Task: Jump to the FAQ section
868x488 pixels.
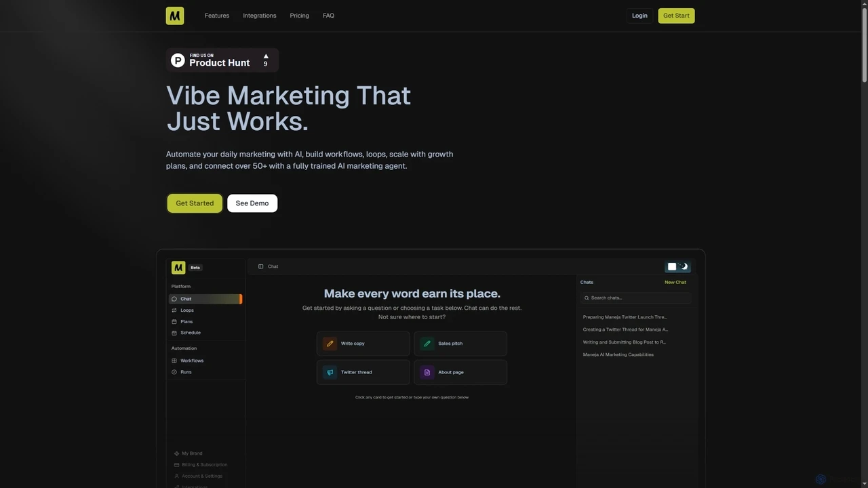Action: pyautogui.click(x=328, y=16)
